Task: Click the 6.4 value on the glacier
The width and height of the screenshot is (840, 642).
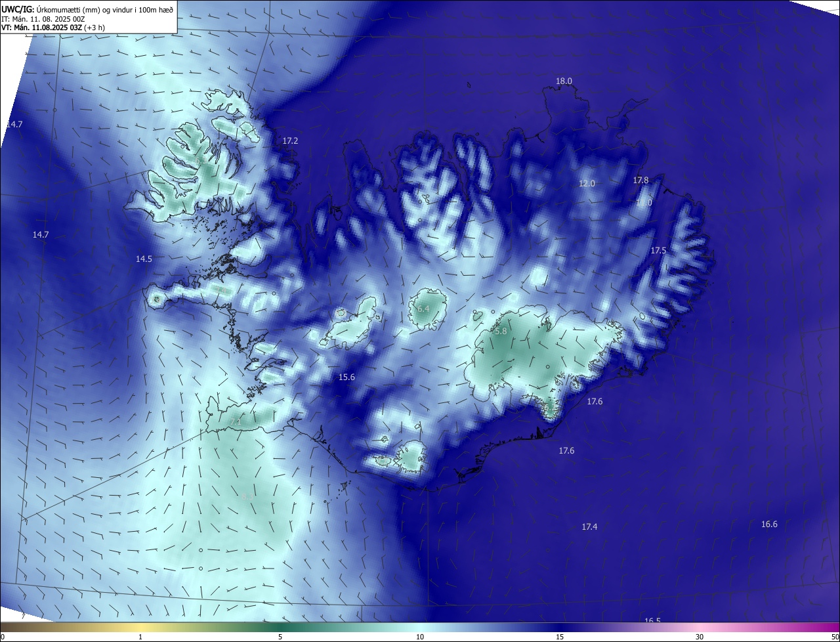Action: click(423, 309)
